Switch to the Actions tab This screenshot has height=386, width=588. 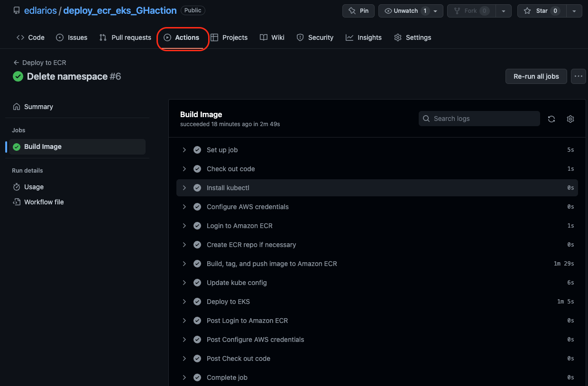183,37
